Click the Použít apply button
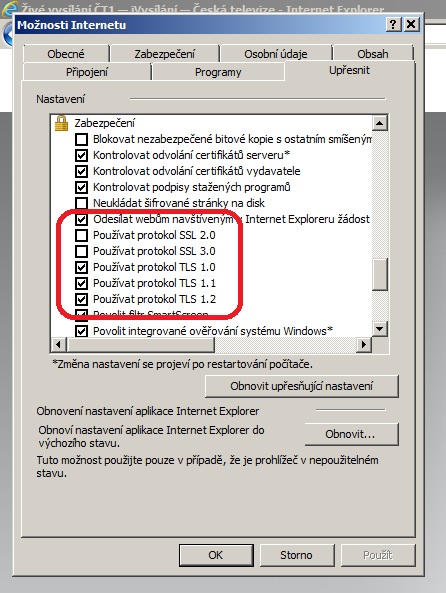 (378, 555)
